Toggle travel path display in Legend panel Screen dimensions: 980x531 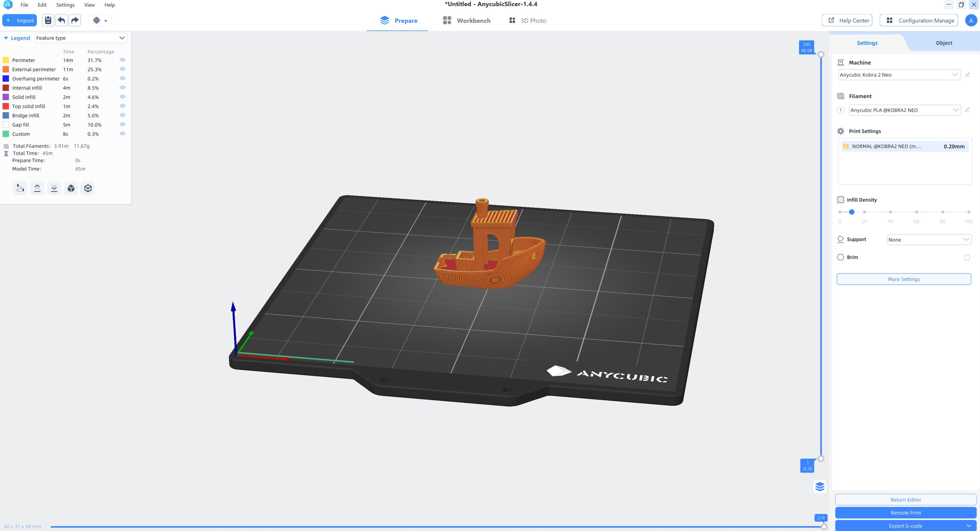tap(20, 188)
